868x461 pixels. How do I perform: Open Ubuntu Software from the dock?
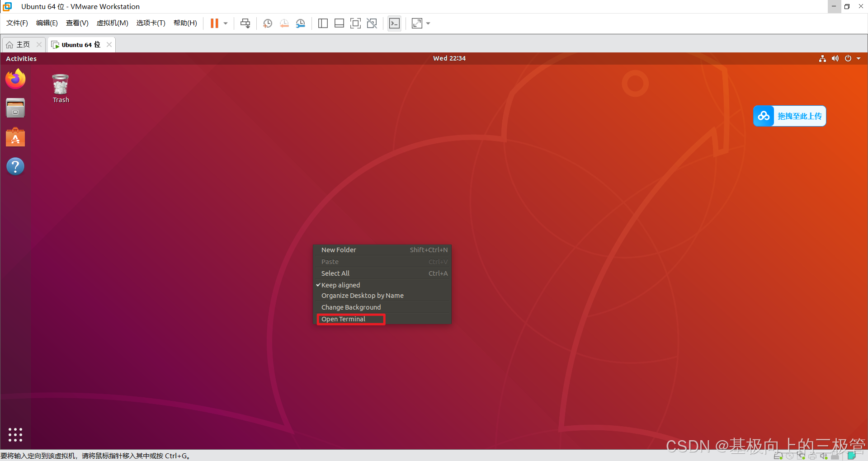(15, 137)
